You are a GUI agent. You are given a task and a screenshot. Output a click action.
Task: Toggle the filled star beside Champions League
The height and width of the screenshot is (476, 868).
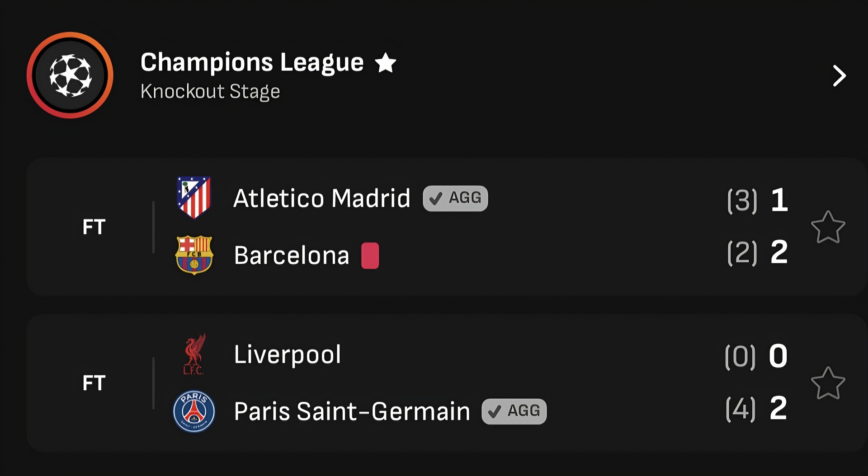click(x=385, y=63)
